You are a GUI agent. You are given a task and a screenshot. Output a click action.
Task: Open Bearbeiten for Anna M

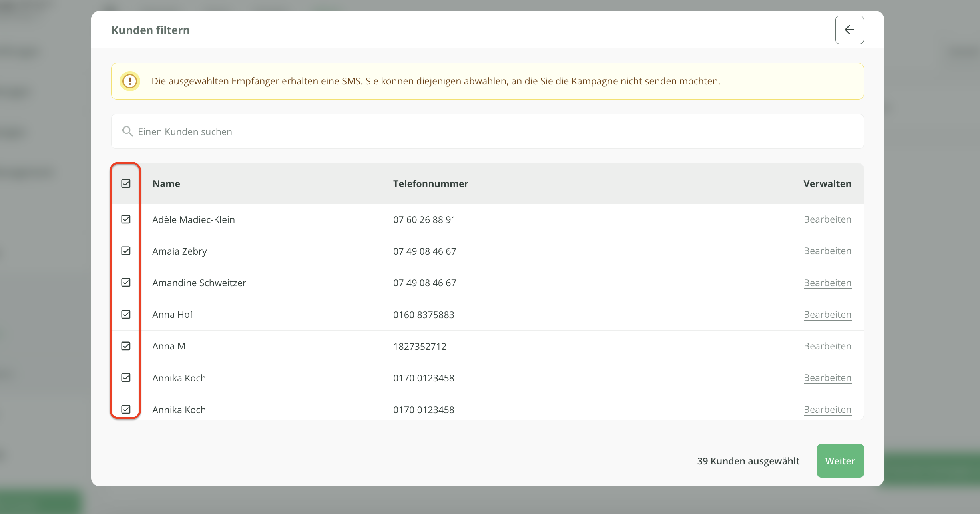tap(827, 346)
